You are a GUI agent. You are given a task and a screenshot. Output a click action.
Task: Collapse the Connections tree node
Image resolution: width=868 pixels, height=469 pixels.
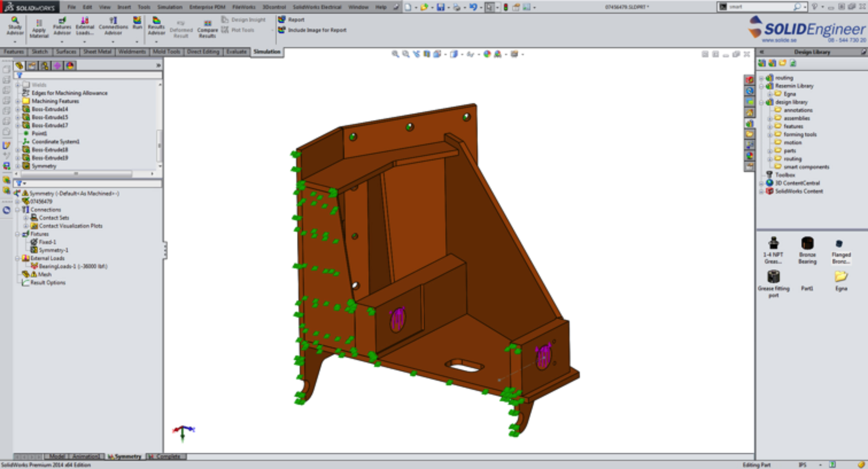pyautogui.click(x=18, y=210)
